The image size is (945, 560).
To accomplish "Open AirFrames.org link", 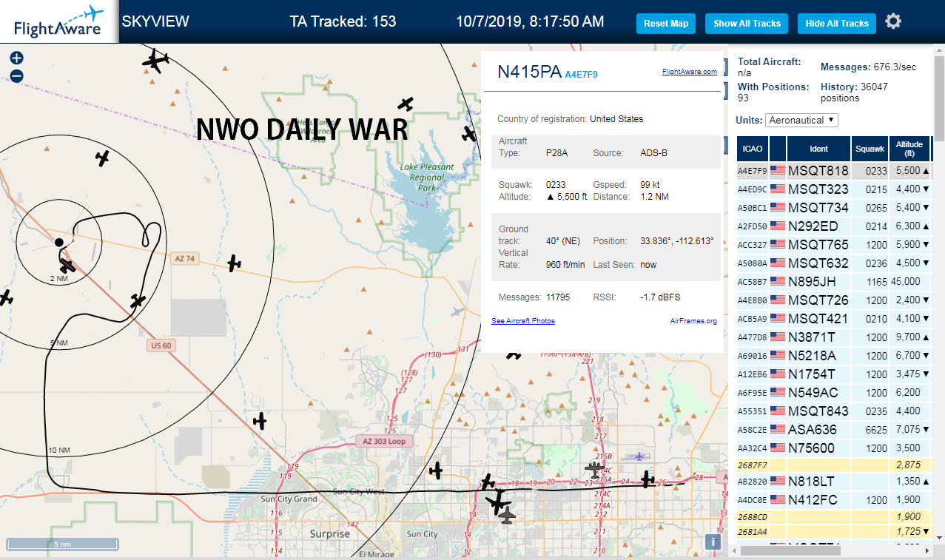I will [x=693, y=320].
